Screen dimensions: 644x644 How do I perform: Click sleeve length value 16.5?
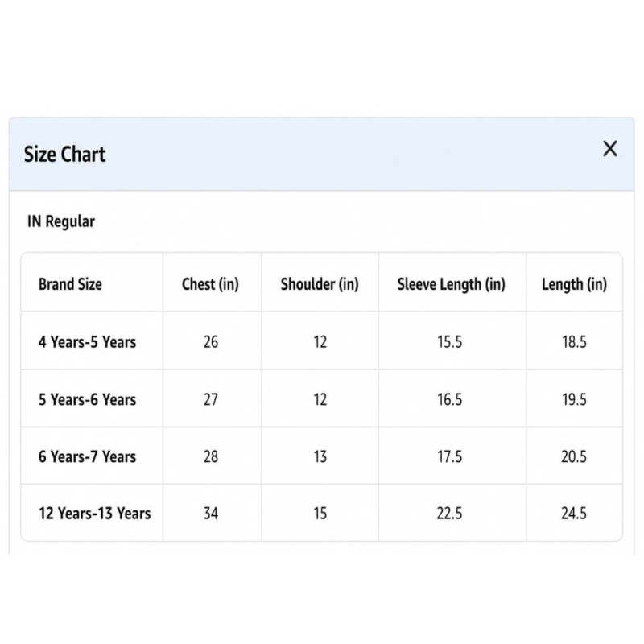click(450, 399)
